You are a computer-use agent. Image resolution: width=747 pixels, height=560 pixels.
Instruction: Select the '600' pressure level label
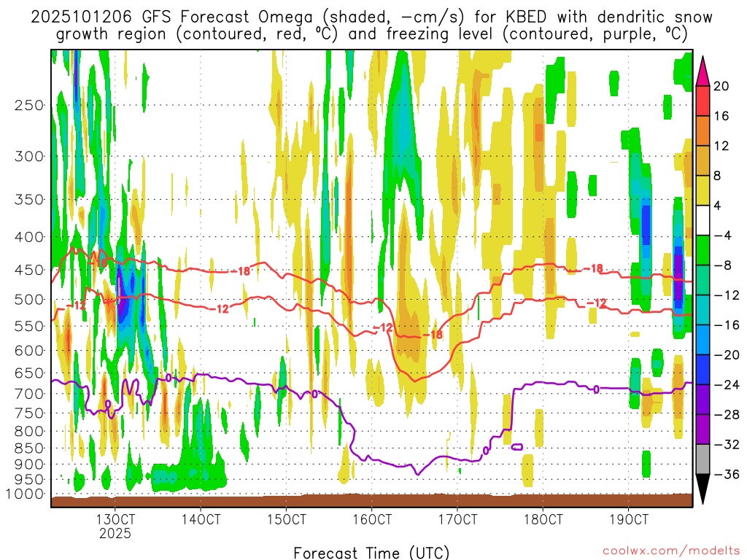pyautogui.click(x=29, y=351)
